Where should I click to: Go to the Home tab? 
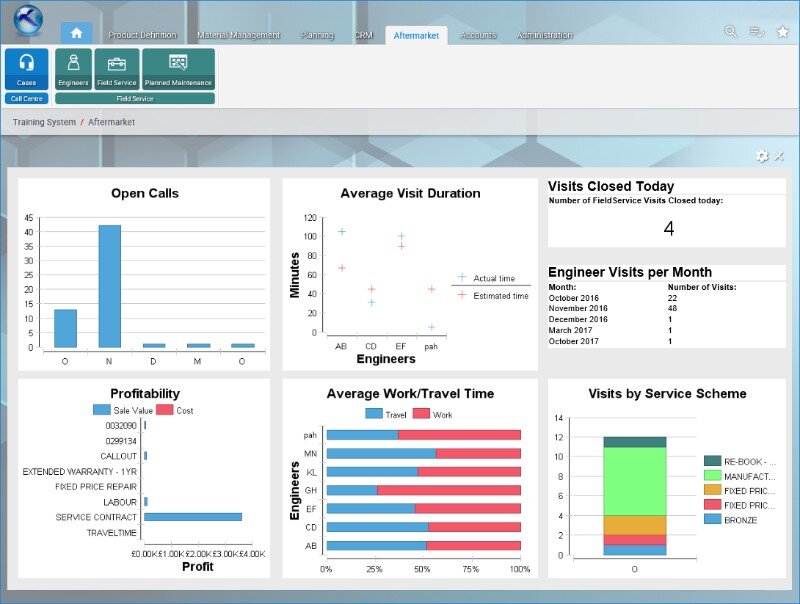[77, 33]
